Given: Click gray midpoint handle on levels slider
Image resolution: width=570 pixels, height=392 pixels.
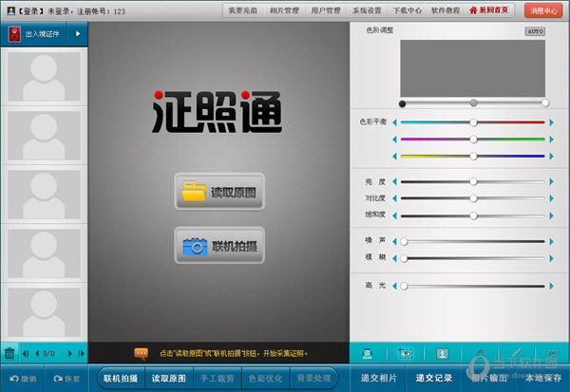Looking at the screenshot, I should pyautogui.click(x=473, y=103).
